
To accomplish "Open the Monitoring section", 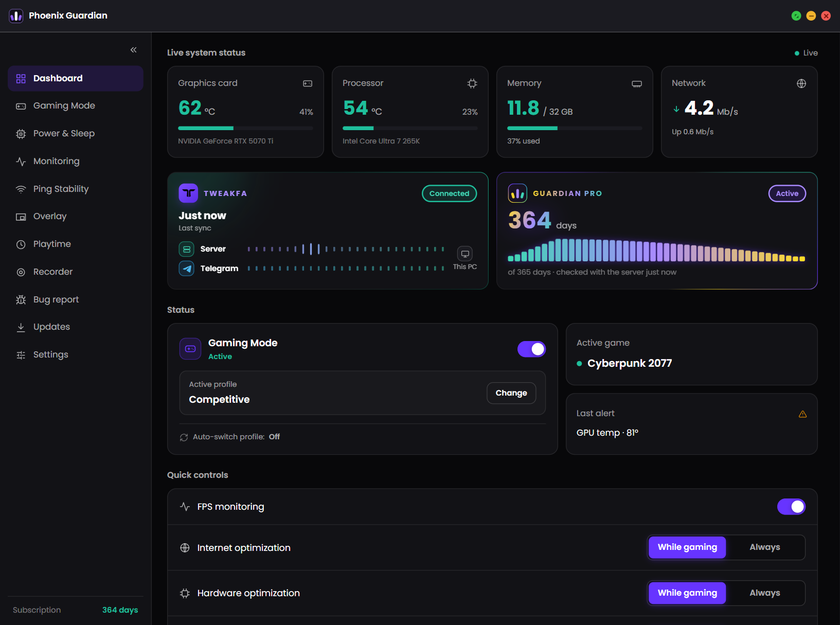I will coord(76,161).
